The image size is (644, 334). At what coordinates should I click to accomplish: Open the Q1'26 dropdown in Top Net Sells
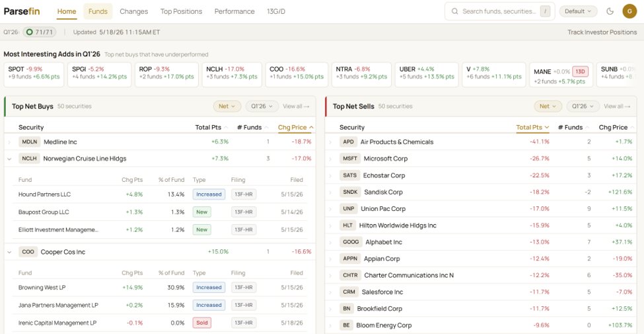tap(583, 106)
